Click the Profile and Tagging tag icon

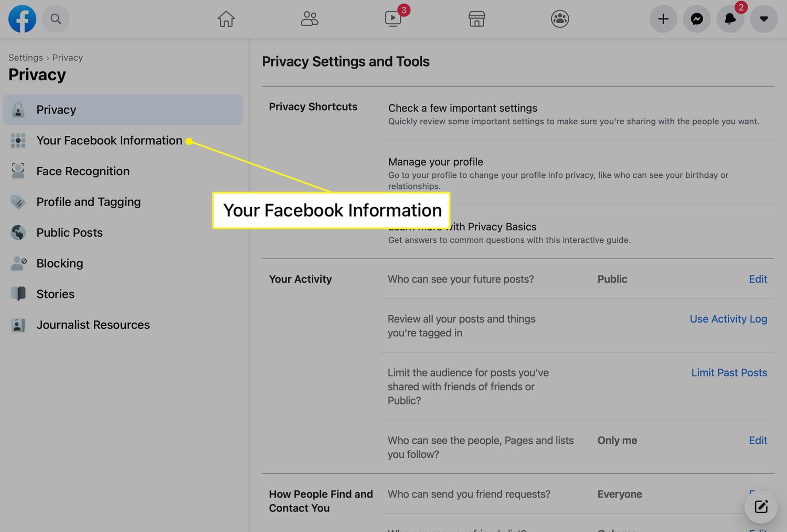pos(18,202)
